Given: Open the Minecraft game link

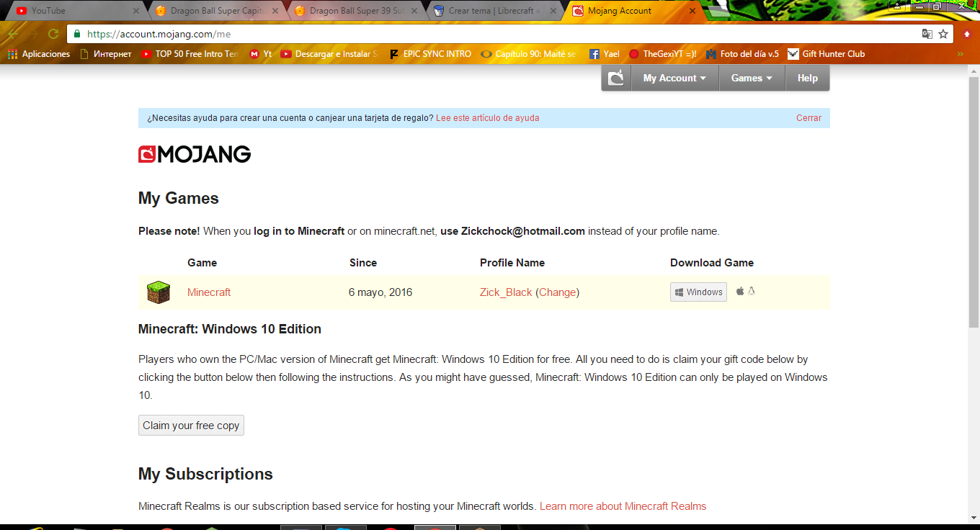Looking at the screenshot, I should [x=209, y=292].
